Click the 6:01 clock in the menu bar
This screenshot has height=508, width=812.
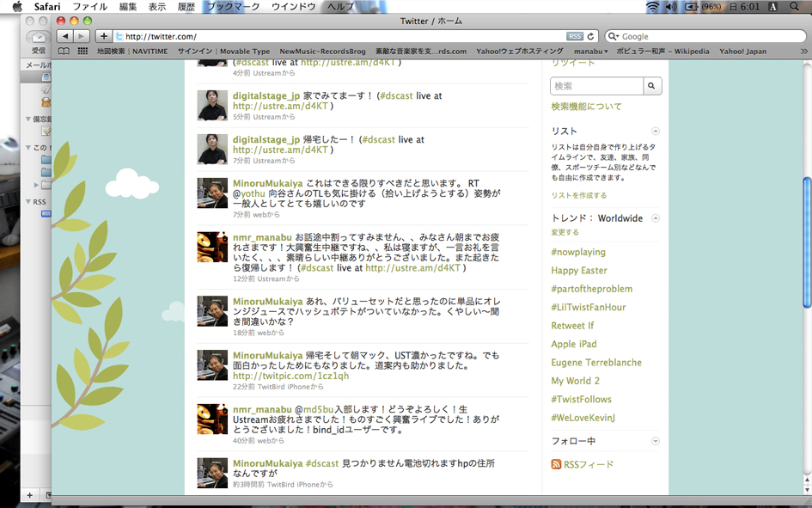tap(750, 7)
